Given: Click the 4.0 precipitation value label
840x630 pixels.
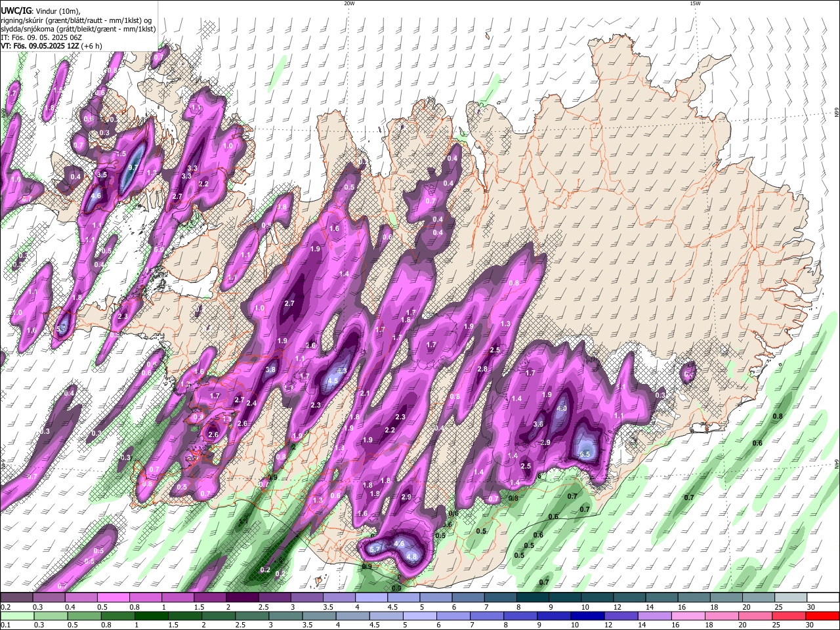Looking at the screenshot, I should (562, 409).
